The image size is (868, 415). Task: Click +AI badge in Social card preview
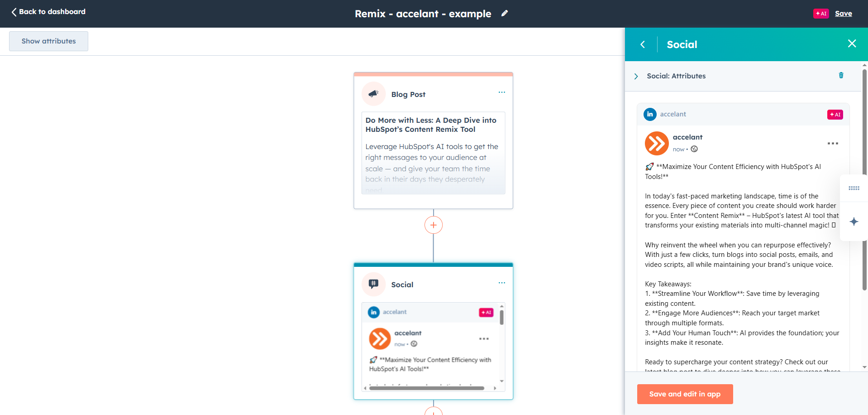486,312
